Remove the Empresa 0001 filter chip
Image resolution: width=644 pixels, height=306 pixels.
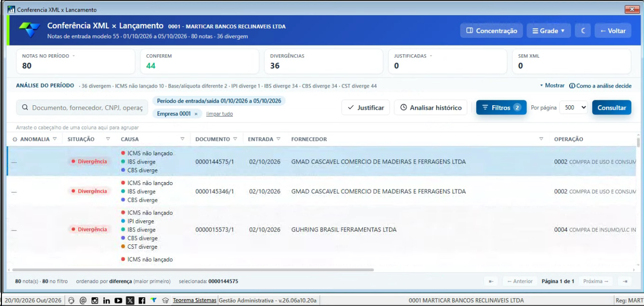(x=196, y=114)
